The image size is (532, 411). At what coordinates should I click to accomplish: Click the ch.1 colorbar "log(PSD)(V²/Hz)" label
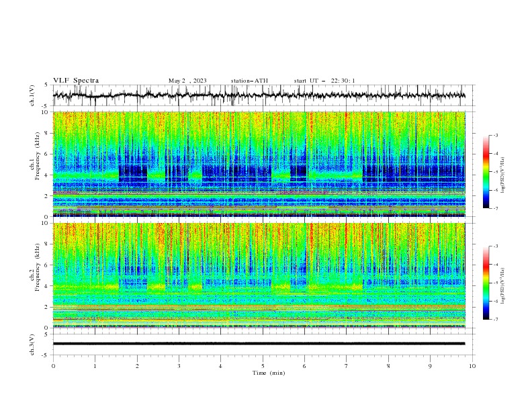(502, 175)
